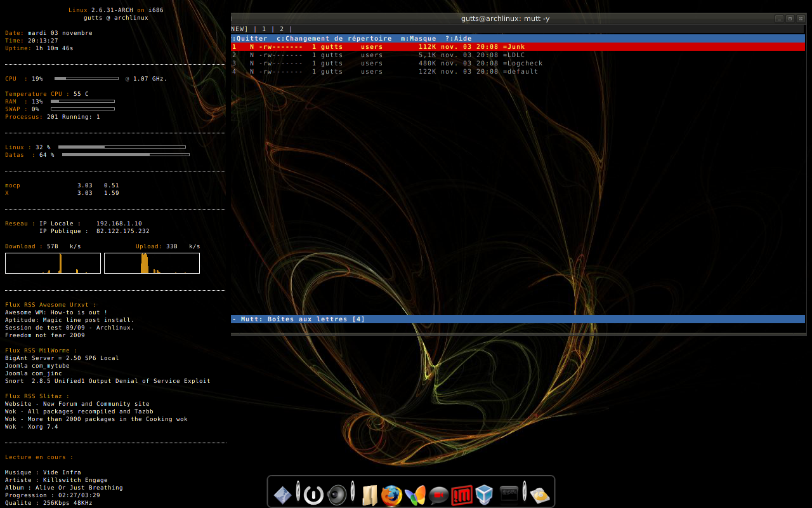Click the blue diamond icon in the dock

(283, 495)
